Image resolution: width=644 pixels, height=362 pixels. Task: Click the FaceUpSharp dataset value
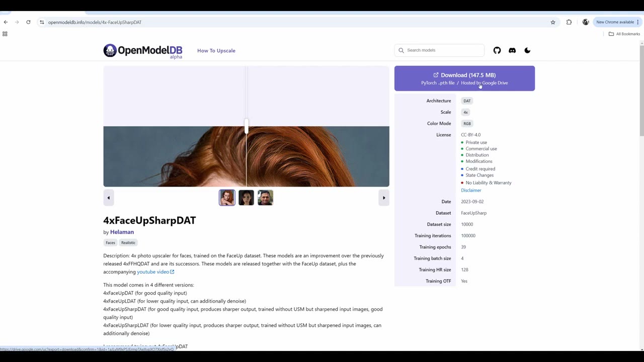point(474,213)
